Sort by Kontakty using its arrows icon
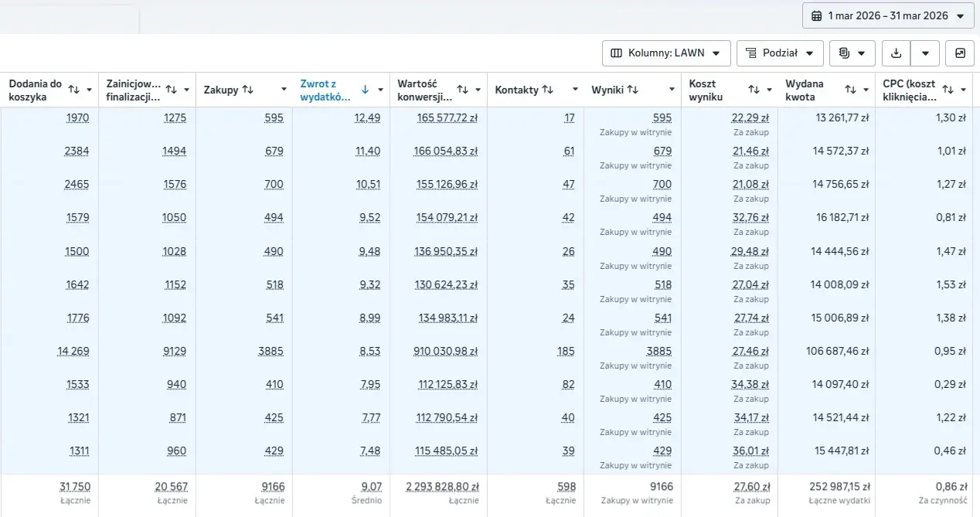The height and width of the screenshot is (517, 980). coord(548,90)
